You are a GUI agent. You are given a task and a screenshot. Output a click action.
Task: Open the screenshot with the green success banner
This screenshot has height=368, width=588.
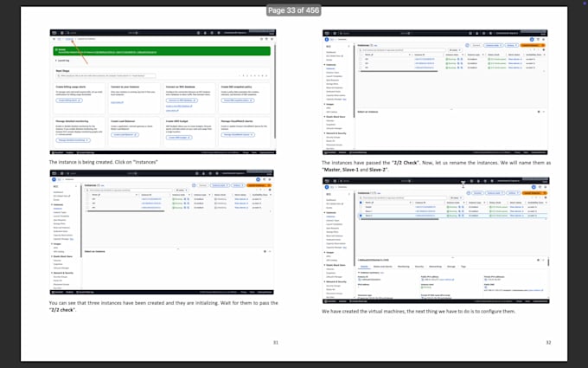pyautogui.click(x=163, y=92)
